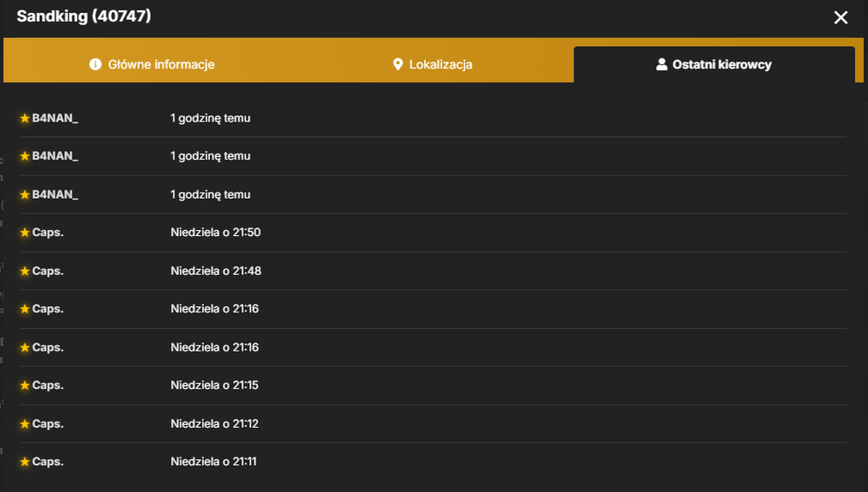Close the Sandking vehicle dialog
The image size is (868, 492).
pos(840,17)
